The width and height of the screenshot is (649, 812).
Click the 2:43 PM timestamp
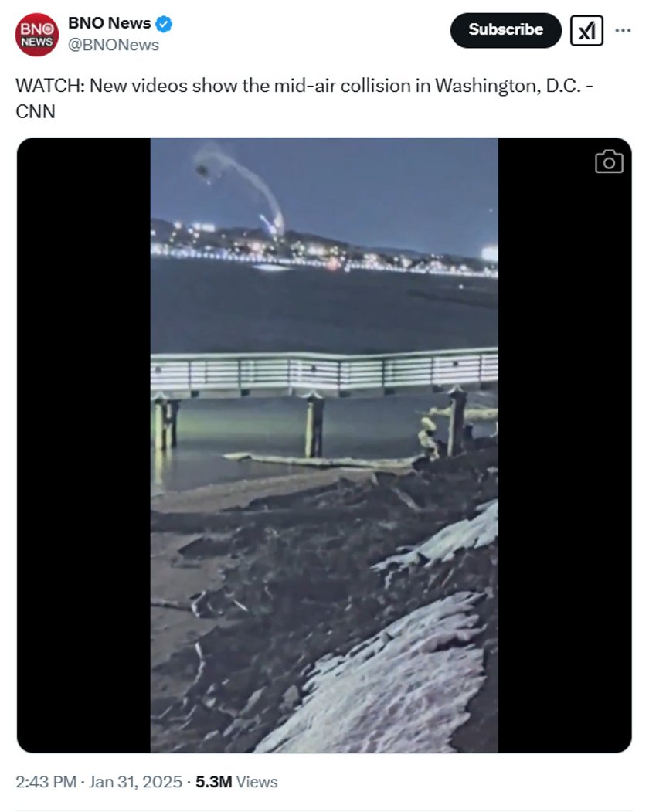(x=46, y=781)
